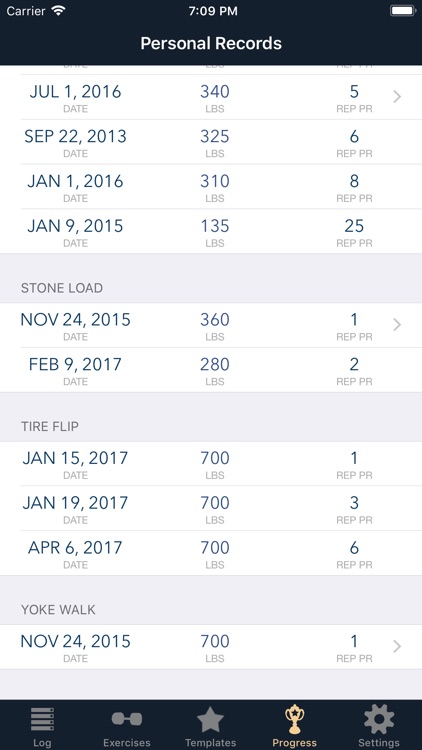Open Tire Flip JAN 19, 2017 record
The image size is (422, 750).
[211, 508]
